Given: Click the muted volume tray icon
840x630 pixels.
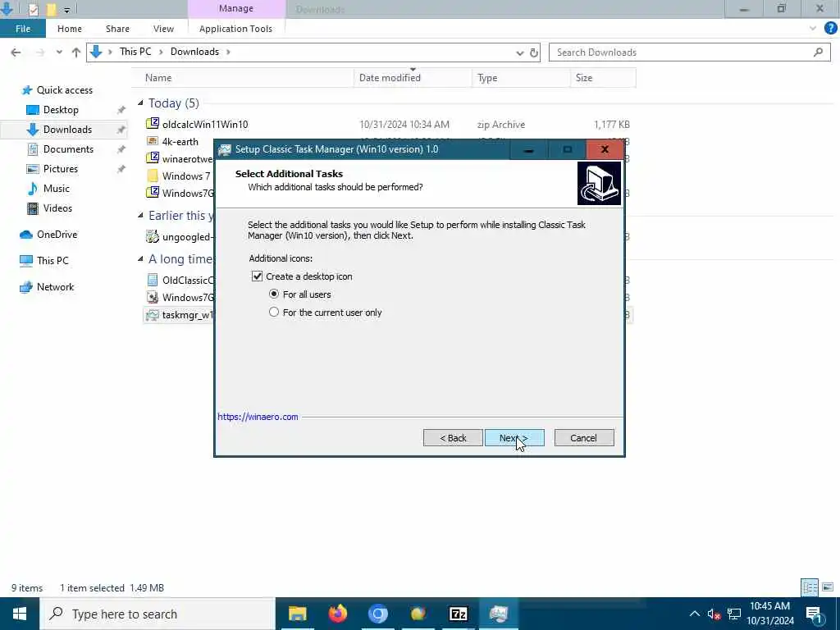Looking at the screenshot, I should (714, 614).
